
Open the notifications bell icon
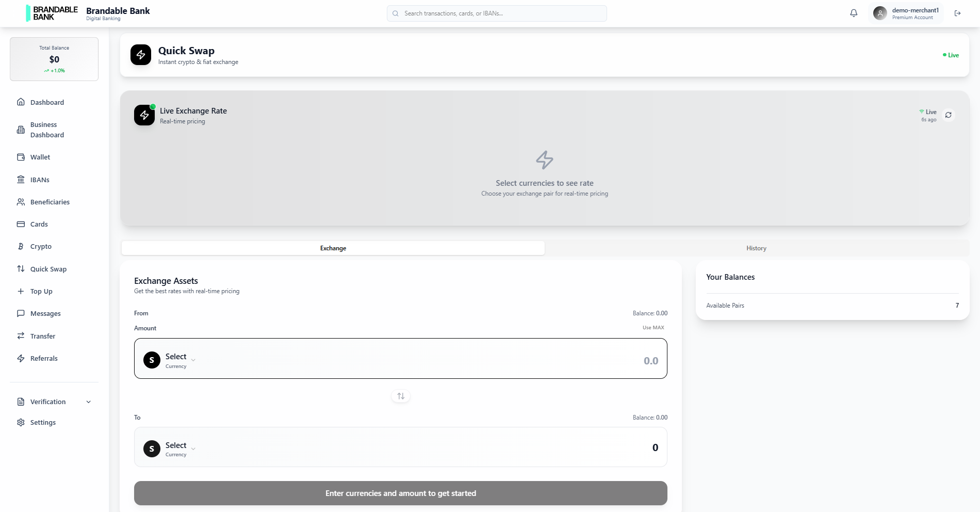tap(854, 13)
